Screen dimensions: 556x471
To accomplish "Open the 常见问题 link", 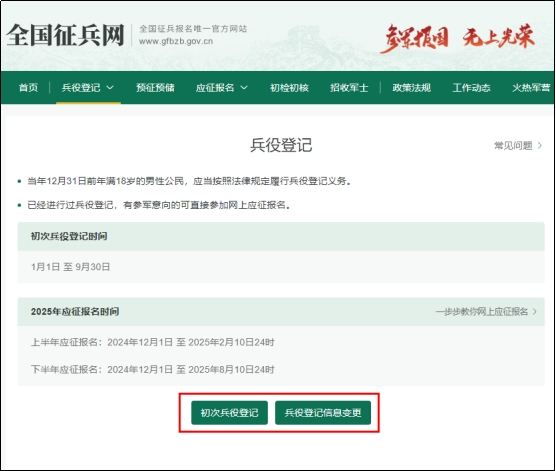I will (513, 145).
